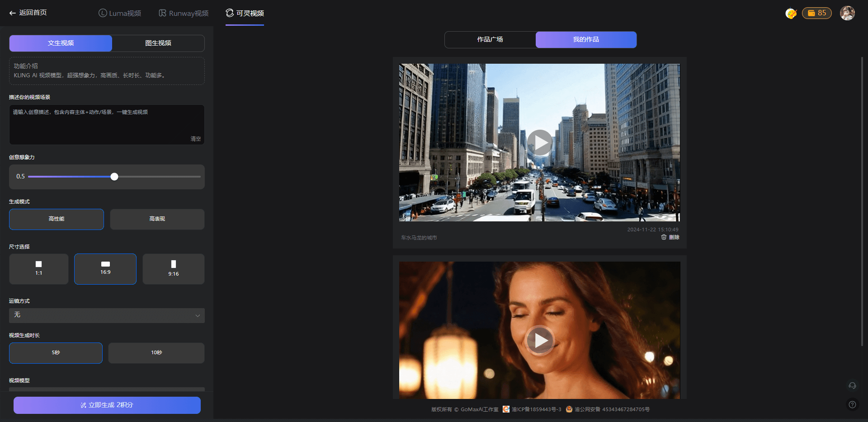Delete the 车水马龙的城市 video
Screen dimensions: 868x422
pyautogui.click(x=670, y=237)
